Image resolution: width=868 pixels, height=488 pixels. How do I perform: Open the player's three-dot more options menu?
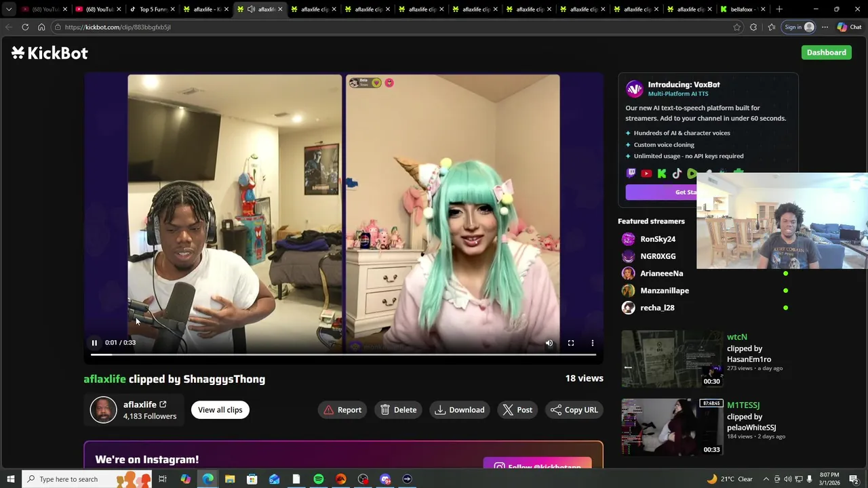[x=593, y=343]
